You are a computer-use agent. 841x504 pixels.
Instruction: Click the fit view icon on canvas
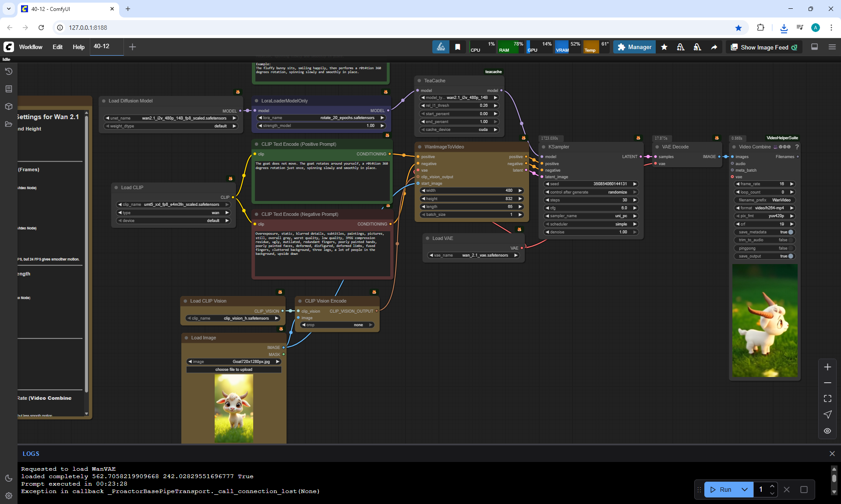827,398
